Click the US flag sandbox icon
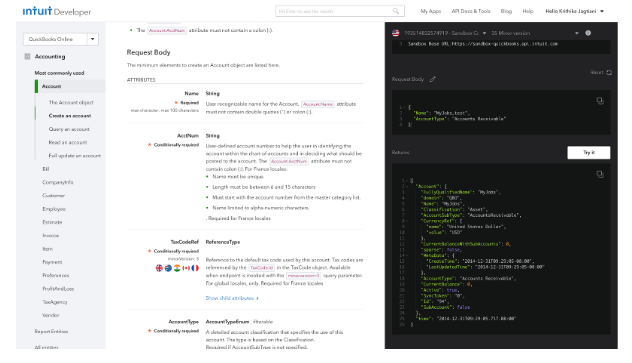Screen dimensions: 632x363 [x=396, y=33]
